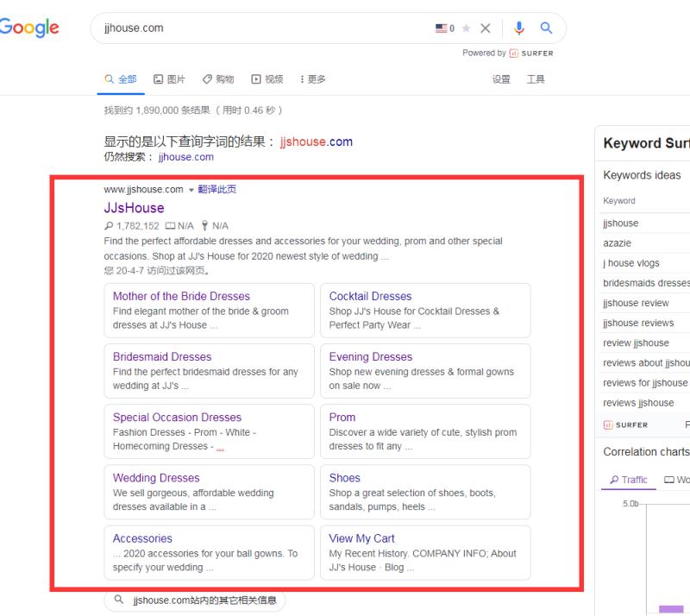Click the blue magnifier search button
This screenshot has height=616, width=690.
[x=546, y=28]
